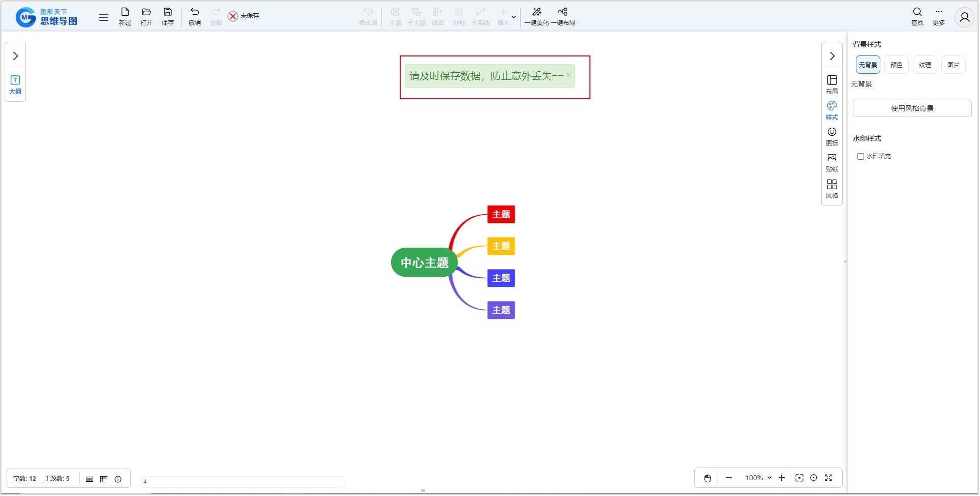The height and width of the screenshot is (496, 980).
Task: Create a new mind map with 新建
Action: [x=125, y=17]
